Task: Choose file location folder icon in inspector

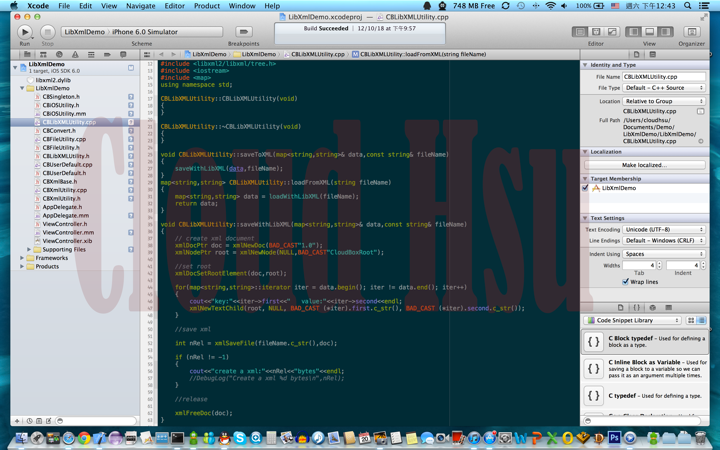Action: (x=700, y=112)
